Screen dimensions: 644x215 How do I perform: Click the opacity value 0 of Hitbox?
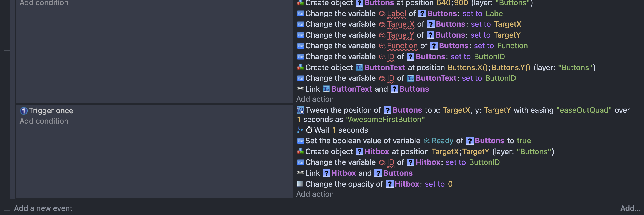click(450, 184)
